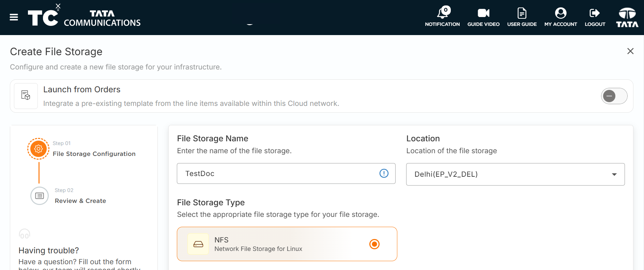Select the NFS radio button
Screen dimensions: 644x270
pos(374,244)
